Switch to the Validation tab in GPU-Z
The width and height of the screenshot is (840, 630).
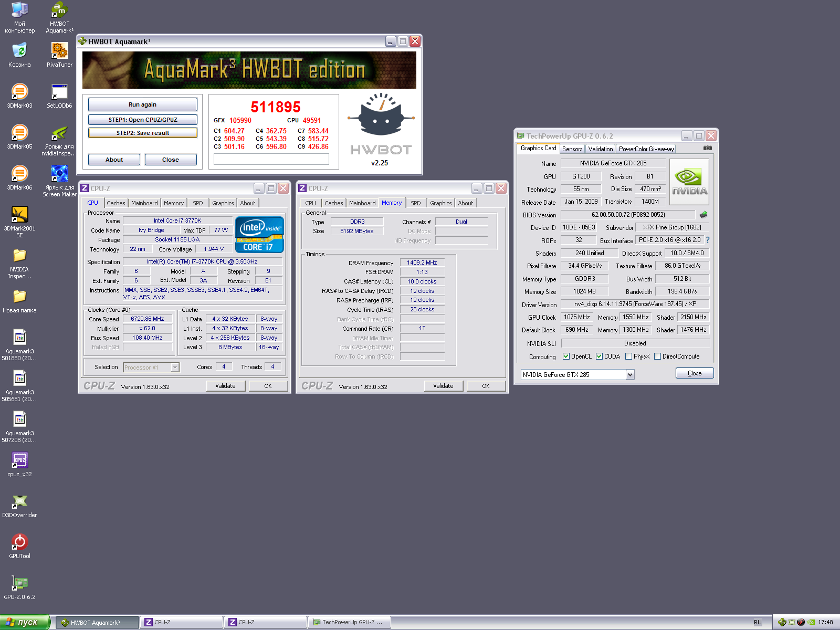click(601, 149)
